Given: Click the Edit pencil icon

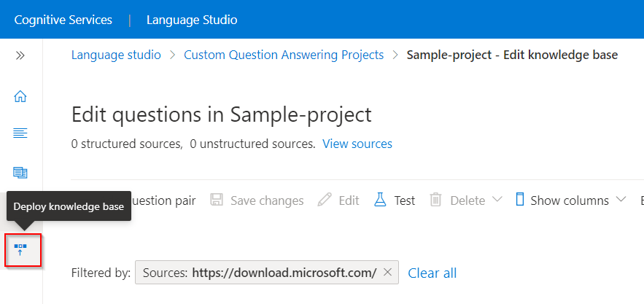Looking at the screenshot, I should 325,200.
